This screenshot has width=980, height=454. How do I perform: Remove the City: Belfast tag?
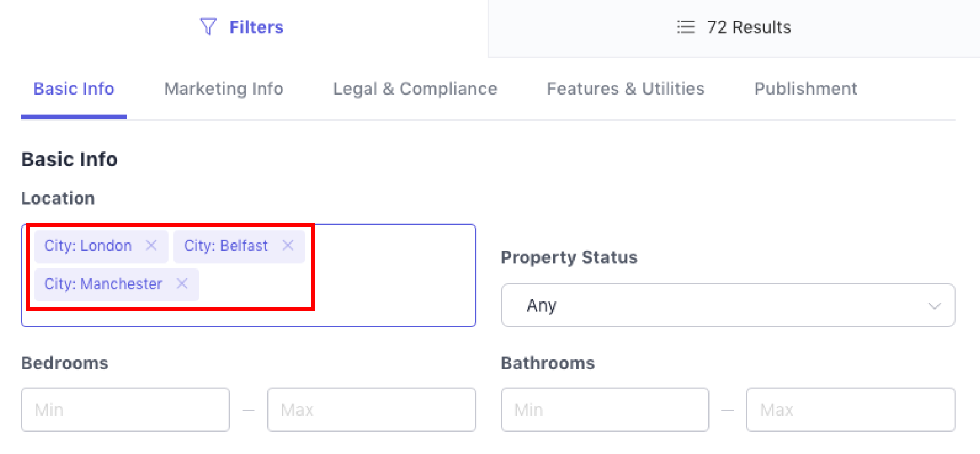pyautogui.click(x=288, y=245)
